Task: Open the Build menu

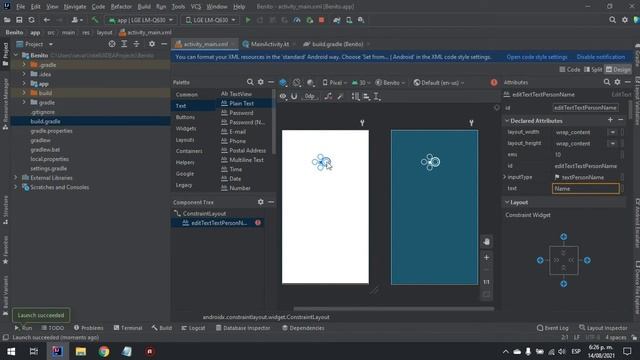Action: 144,7
